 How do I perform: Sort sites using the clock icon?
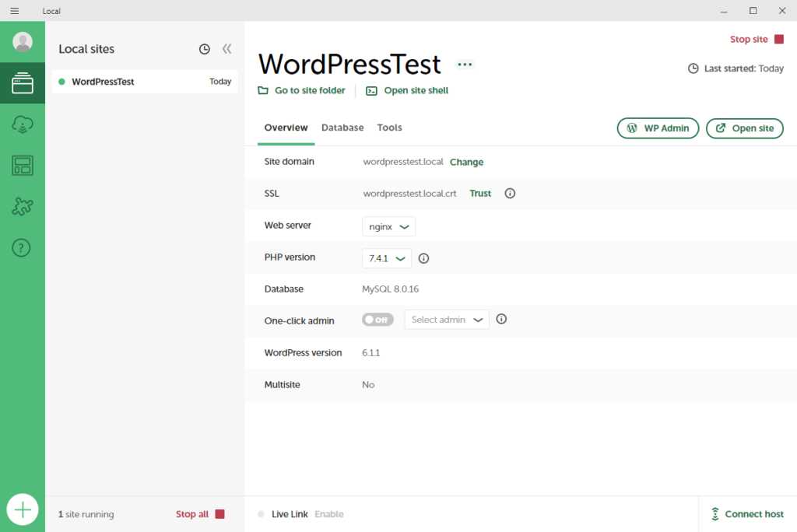(x=205, y=49)
